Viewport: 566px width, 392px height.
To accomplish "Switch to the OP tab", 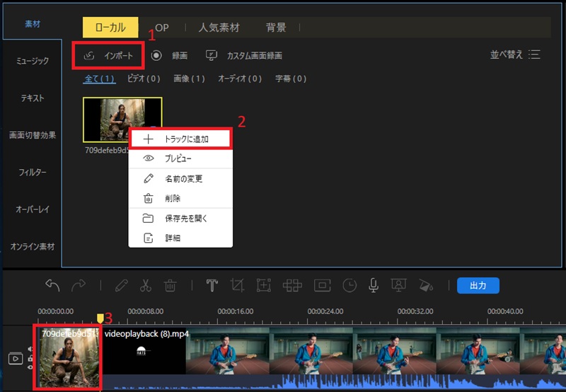I will pos(162,28).
